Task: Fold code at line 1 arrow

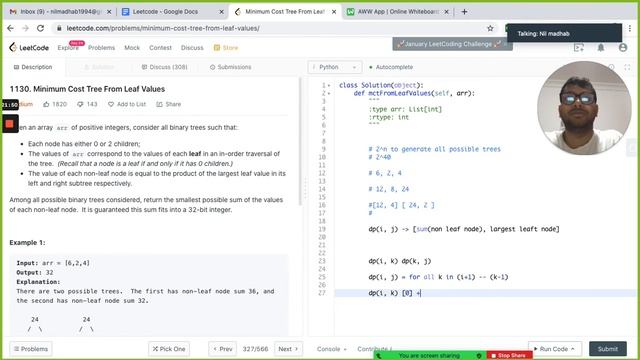Action: pyautogui.click(x=329, y=85)
